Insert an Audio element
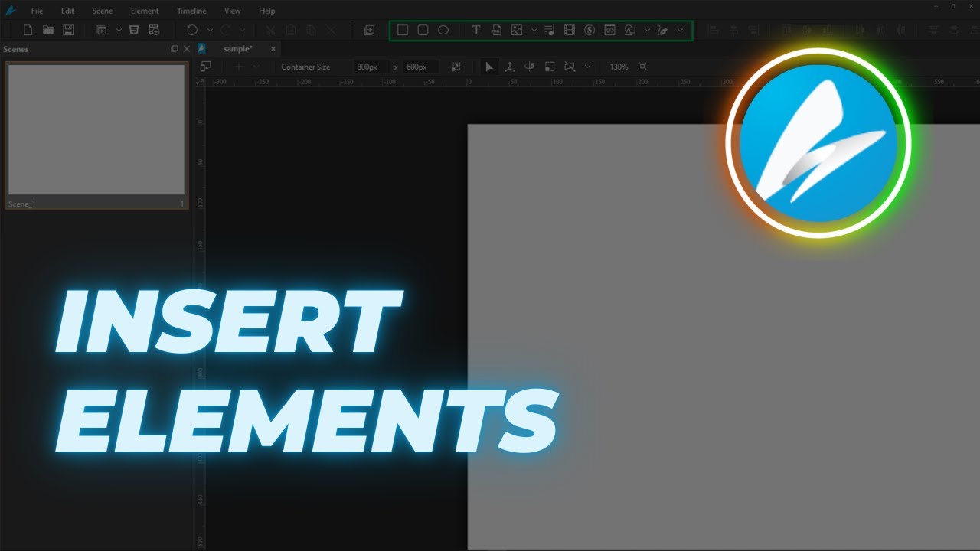 pyautogui.click(x=549, y=31)
